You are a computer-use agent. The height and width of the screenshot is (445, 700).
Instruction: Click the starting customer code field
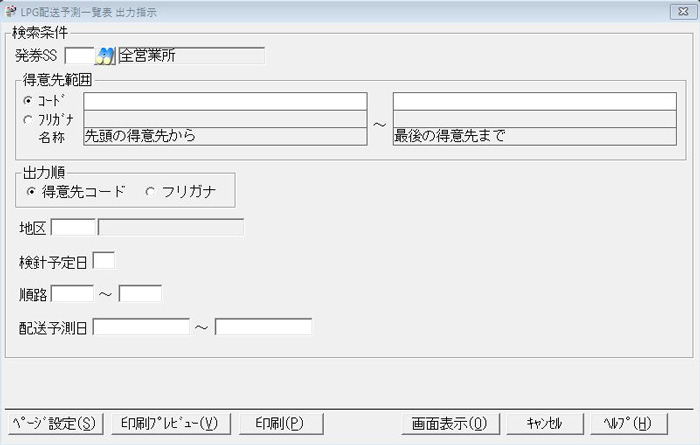click(225, 101)
